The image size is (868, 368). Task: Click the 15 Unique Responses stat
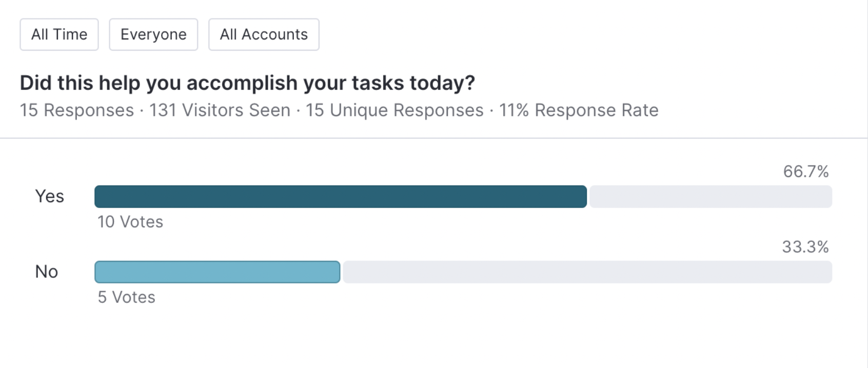coord(394,110)
